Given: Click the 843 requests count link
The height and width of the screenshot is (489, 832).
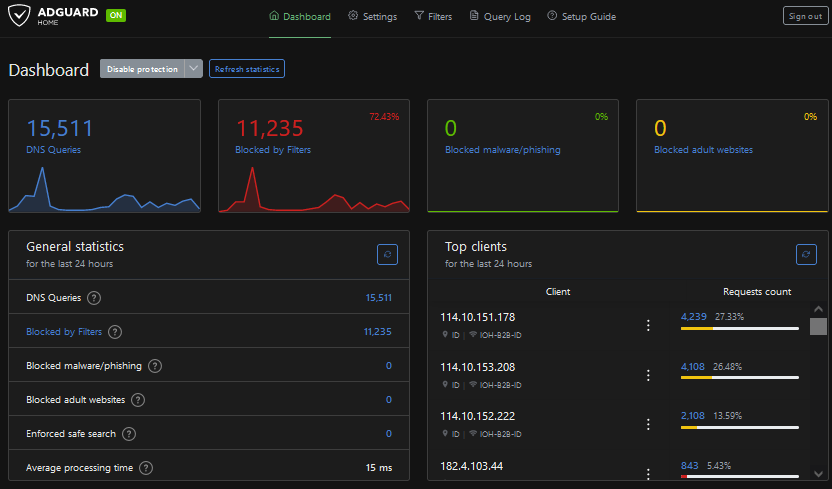Looking at the screenshot, I should point(689,466).
